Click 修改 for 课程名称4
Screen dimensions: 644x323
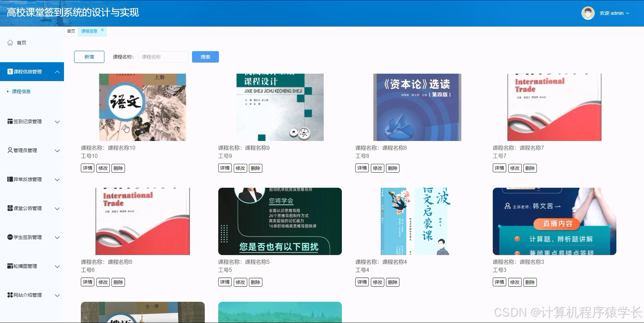coord(378,282)
